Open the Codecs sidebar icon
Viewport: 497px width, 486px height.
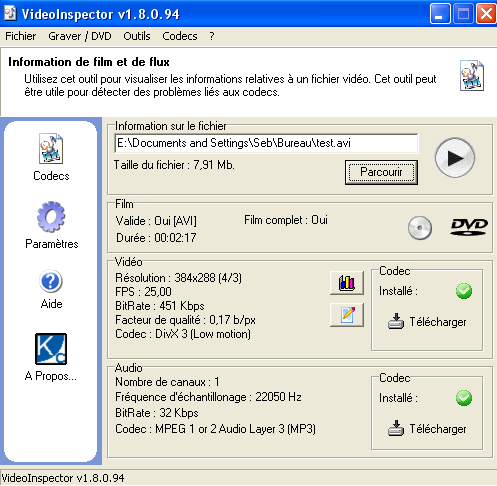click(x=51, y=149)
